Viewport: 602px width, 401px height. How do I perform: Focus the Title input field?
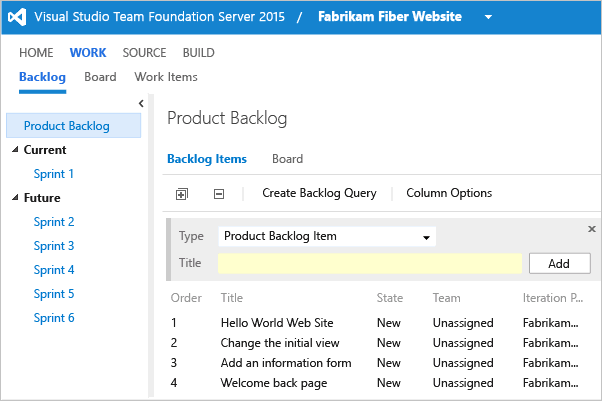(369, 264)
